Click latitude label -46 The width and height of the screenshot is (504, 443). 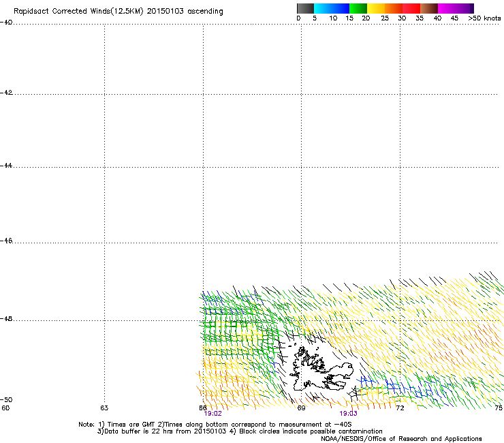coord(6,241)
